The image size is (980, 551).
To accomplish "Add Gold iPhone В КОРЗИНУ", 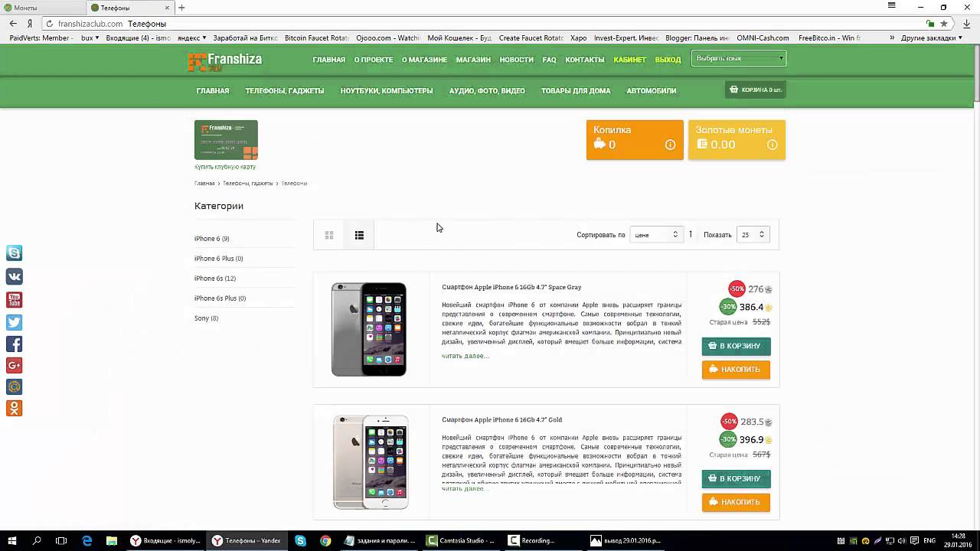I will 736,479.
